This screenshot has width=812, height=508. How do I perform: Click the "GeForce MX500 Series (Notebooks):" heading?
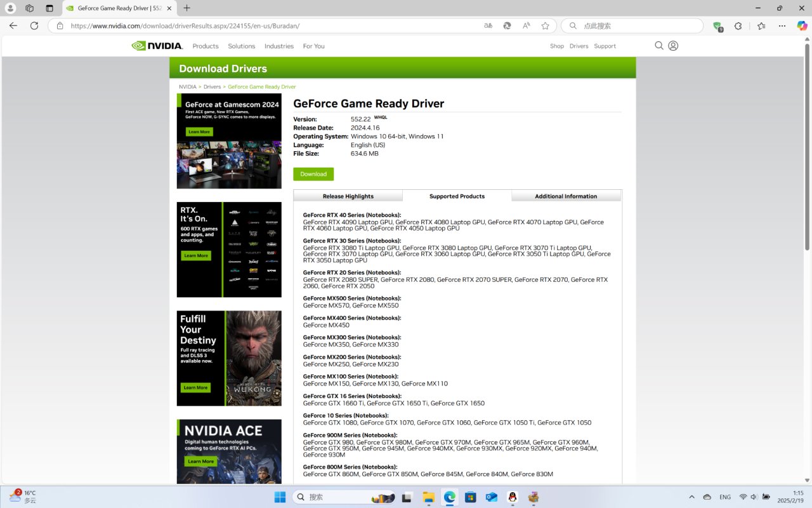(352, 298)
